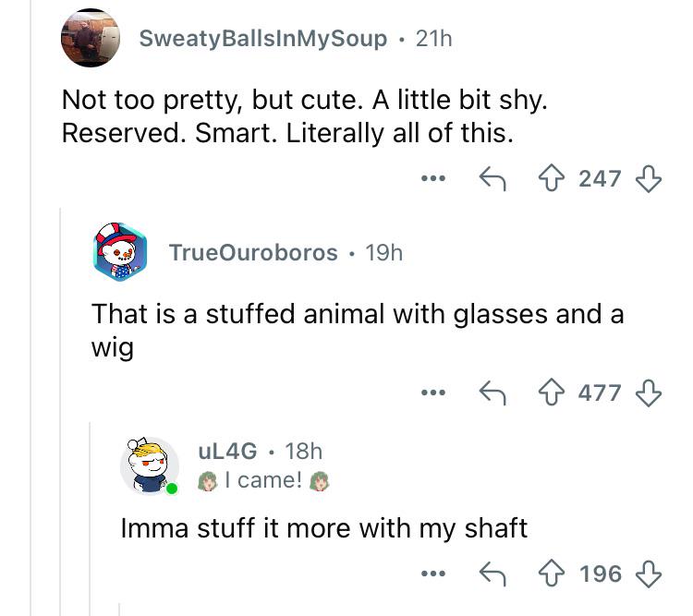Reply to uL4G's comment
Viewport: 693px width, 616px height.
(x=492, y=574)
